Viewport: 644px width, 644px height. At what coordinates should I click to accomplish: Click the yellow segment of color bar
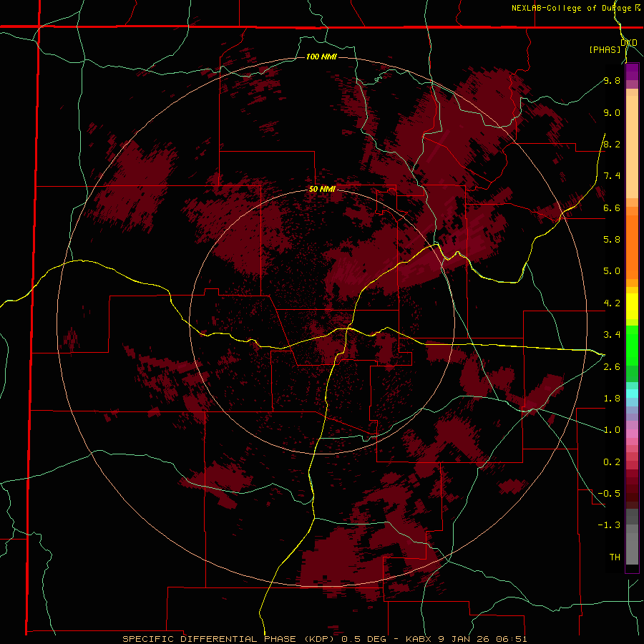(632, 306)
